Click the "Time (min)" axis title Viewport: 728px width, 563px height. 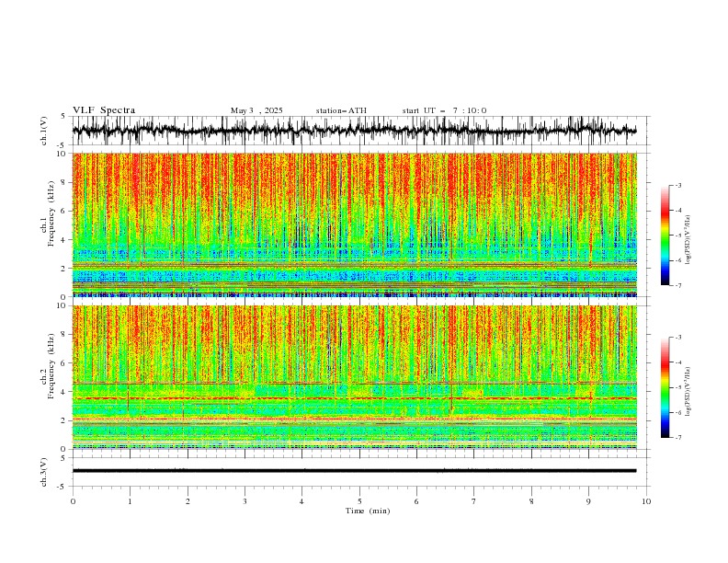tap(368, 511)
